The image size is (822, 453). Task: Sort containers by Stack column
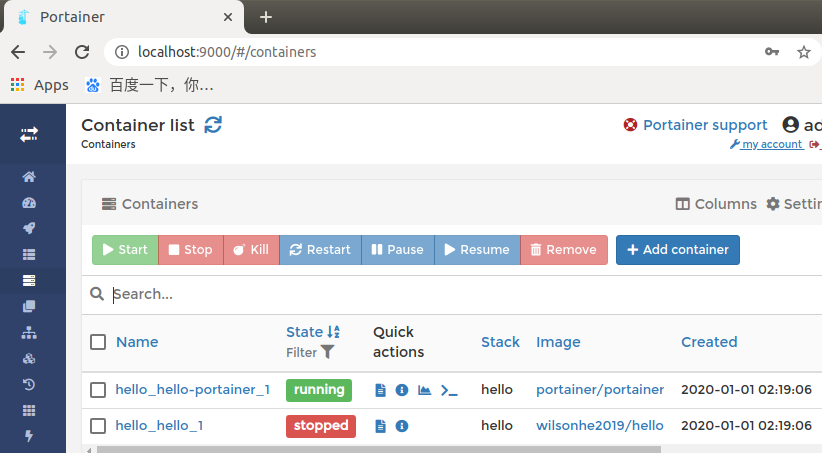[x=501, y=342]
